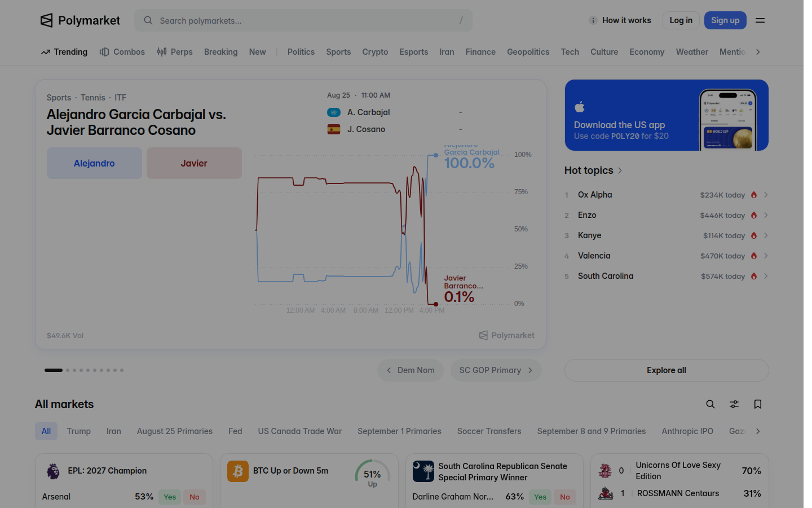Expand Hot topics with its chevron
Screen dimensions: 812x508
pos(620,170)
